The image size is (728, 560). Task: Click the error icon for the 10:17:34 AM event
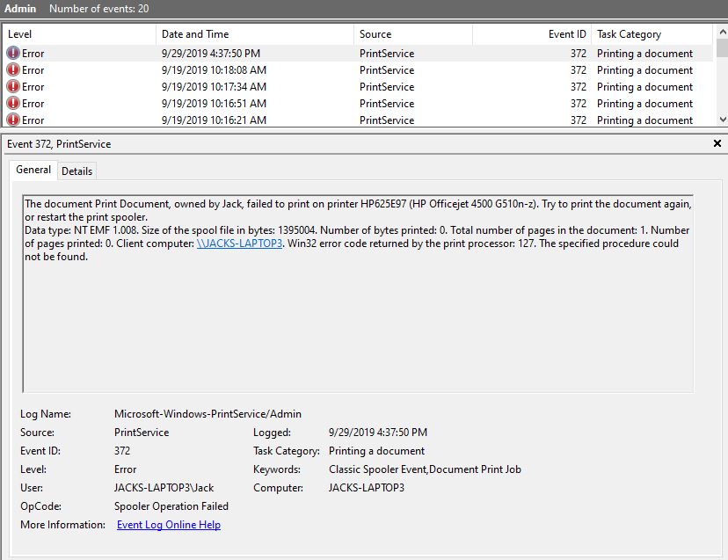pos(13,87)
